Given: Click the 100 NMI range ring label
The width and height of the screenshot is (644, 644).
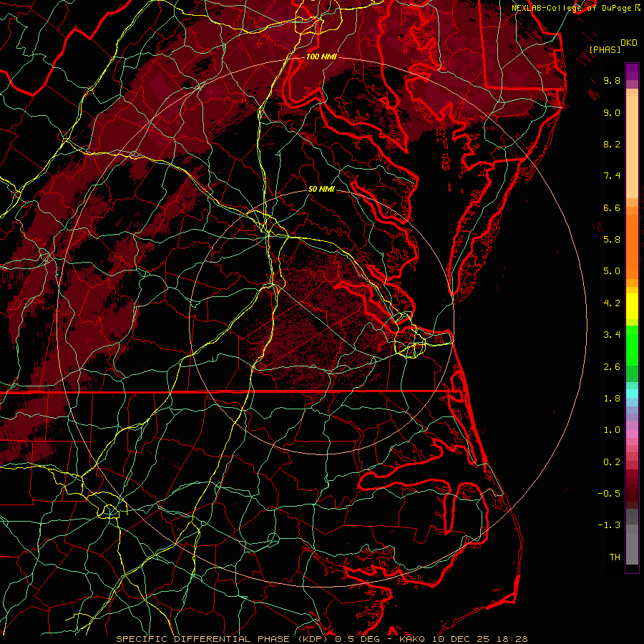Looking at the screenshot, I should coord(321,57).
